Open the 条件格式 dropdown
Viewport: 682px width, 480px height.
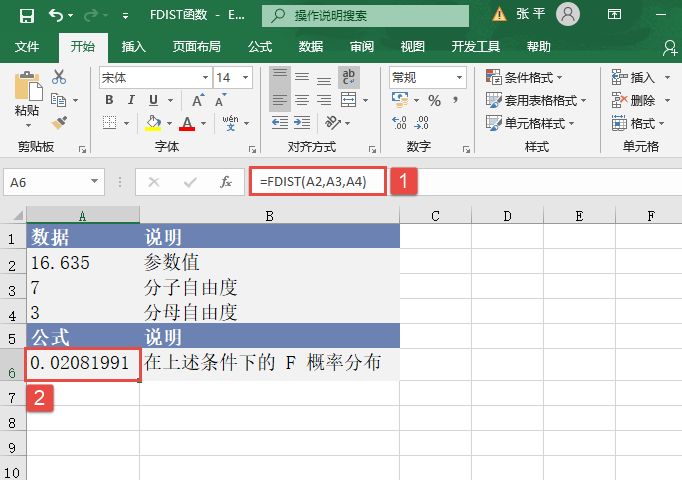tap(524, 78)
